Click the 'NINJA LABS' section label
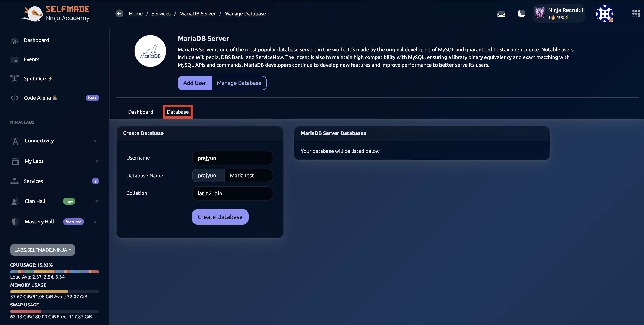 point(22,122)
